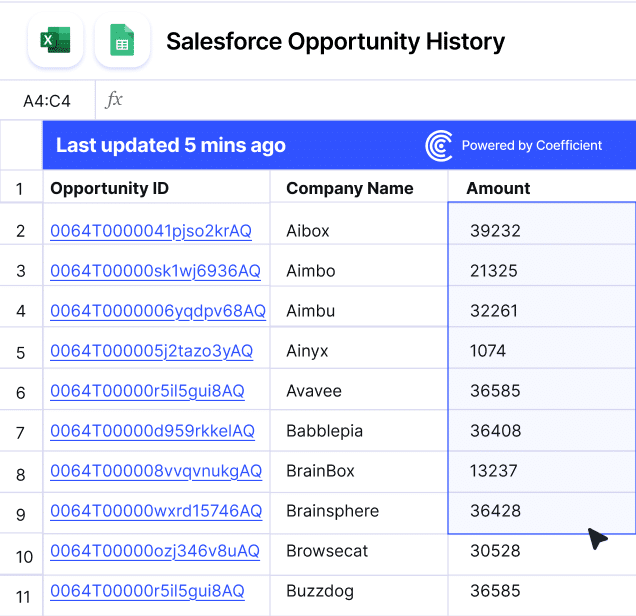The image size is (636, 616).
Task: Select the amount cell 1074
Action: (x=542, y=348)
